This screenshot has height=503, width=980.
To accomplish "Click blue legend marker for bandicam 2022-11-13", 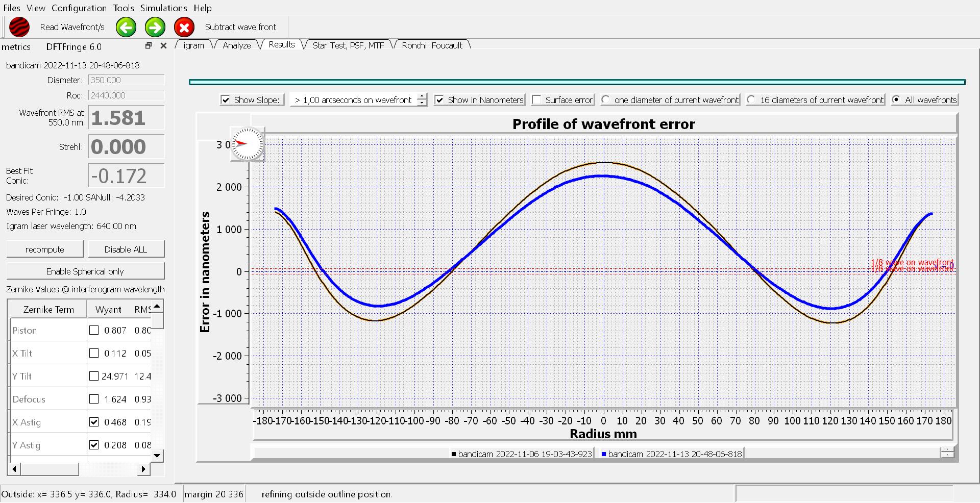I will 604,454.
